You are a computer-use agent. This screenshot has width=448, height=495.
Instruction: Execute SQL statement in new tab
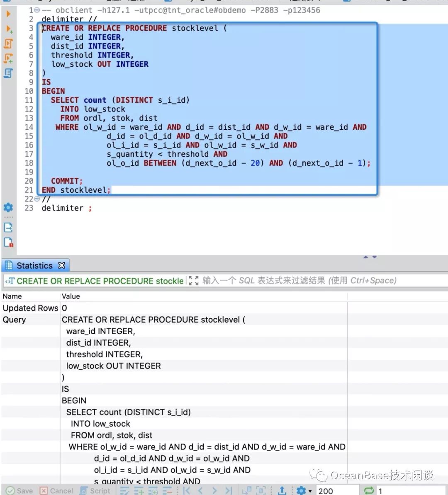tap(9, 29)
